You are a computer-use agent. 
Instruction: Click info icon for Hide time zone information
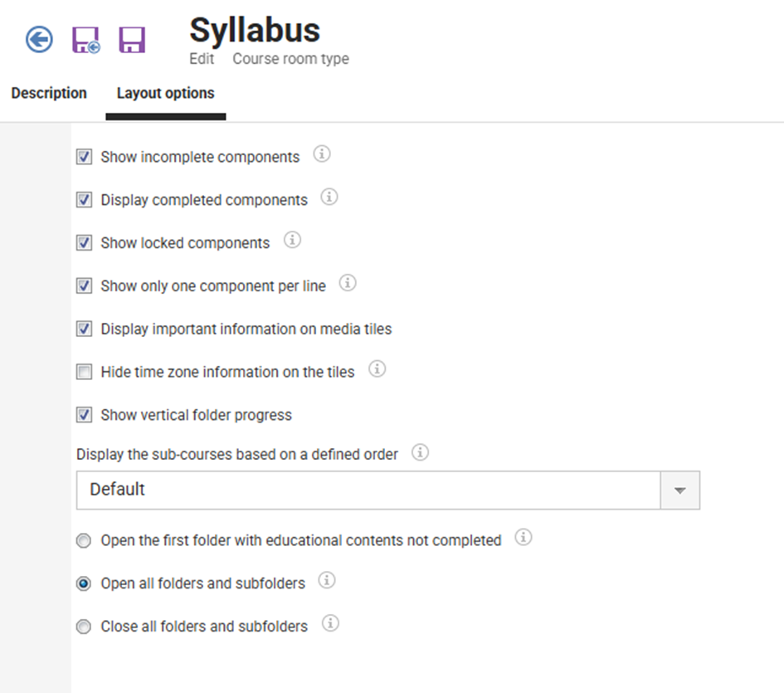[x=377, y=369]
